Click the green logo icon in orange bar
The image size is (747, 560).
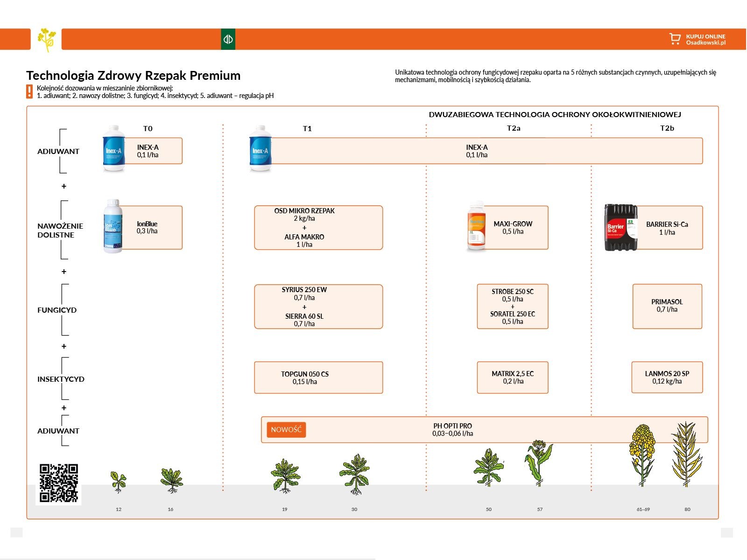point(228,39)
